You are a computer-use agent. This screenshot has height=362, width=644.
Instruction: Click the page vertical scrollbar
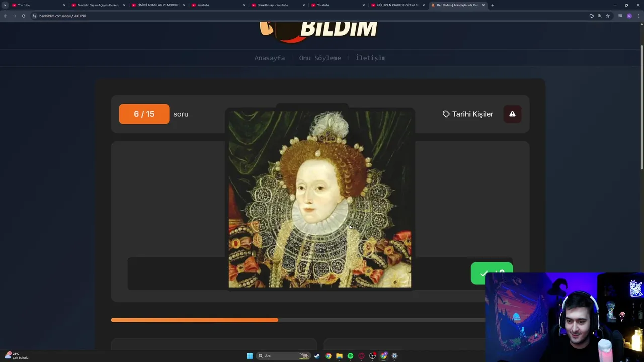click(641, 108)
